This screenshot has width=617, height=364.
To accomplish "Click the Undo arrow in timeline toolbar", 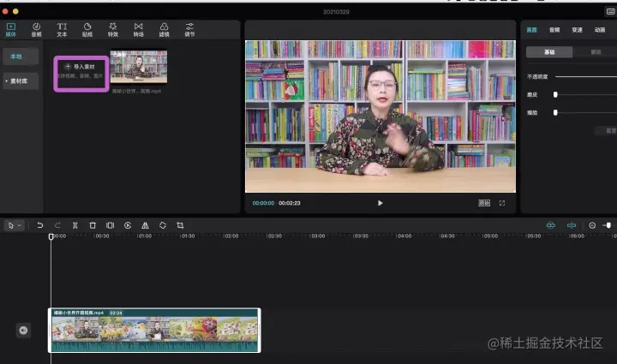I will coord(39,225).
